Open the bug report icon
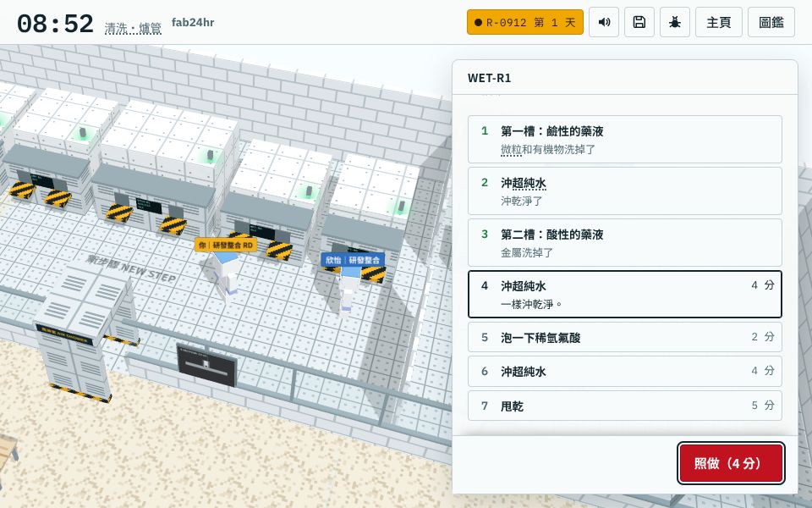Screen dimensions: 812x508 click(x=675, y=22)
